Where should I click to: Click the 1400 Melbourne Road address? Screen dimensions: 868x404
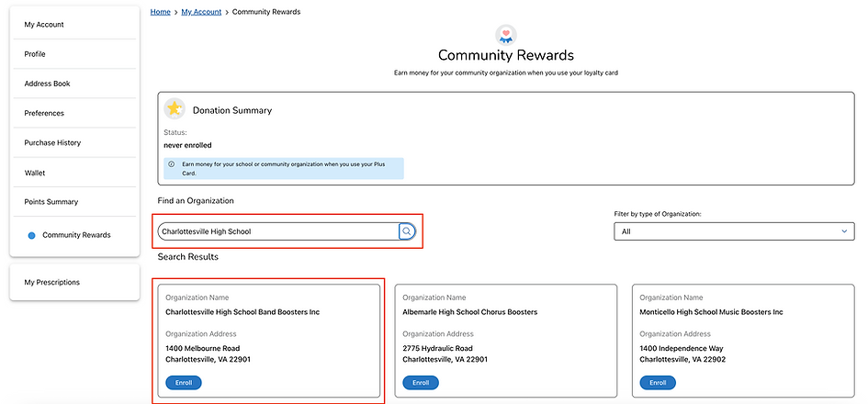(203, 349)
